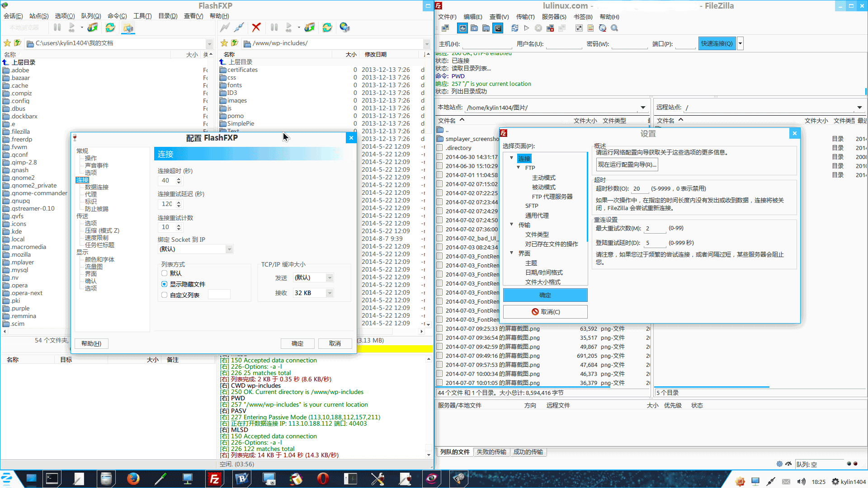868x488 pixels.
Task: Collapse 连接 tree node in settings
Action: pyautogui.click(x=511, y=158)
